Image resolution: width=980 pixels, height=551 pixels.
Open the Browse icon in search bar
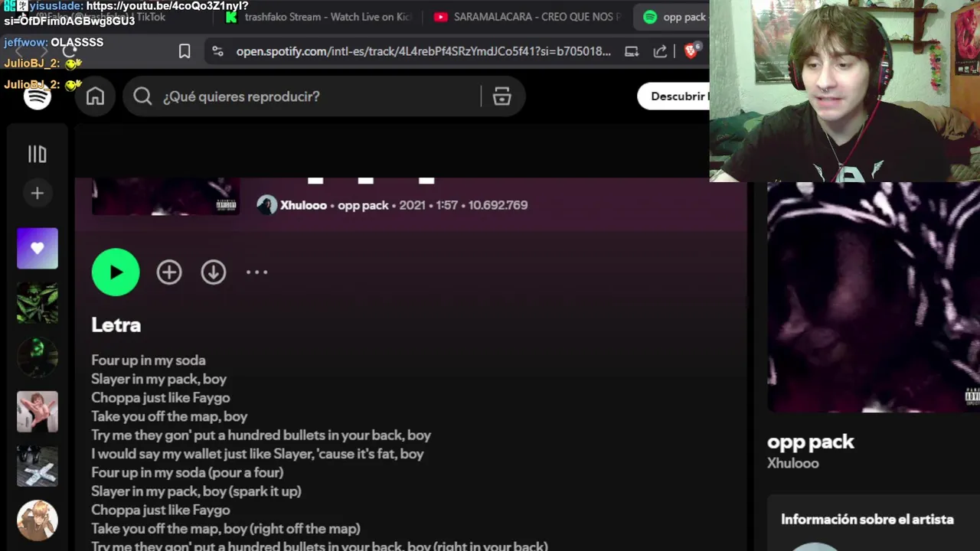[x=501, y=96]
